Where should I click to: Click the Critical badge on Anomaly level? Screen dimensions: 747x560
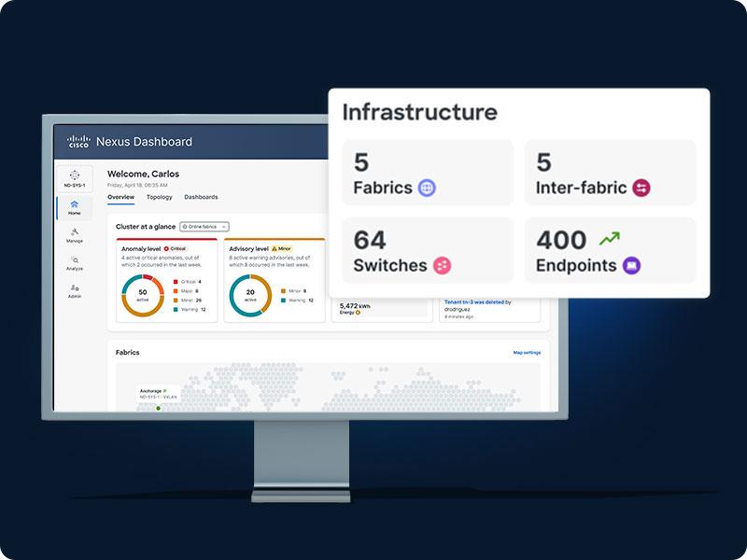point(177,248)
